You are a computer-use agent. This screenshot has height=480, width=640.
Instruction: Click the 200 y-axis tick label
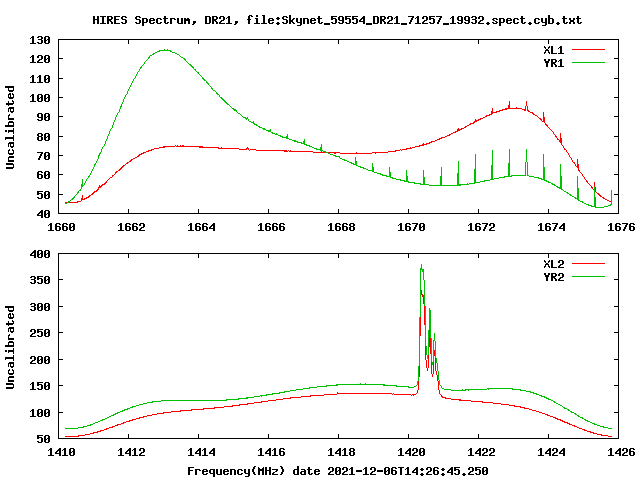(40, 360)
